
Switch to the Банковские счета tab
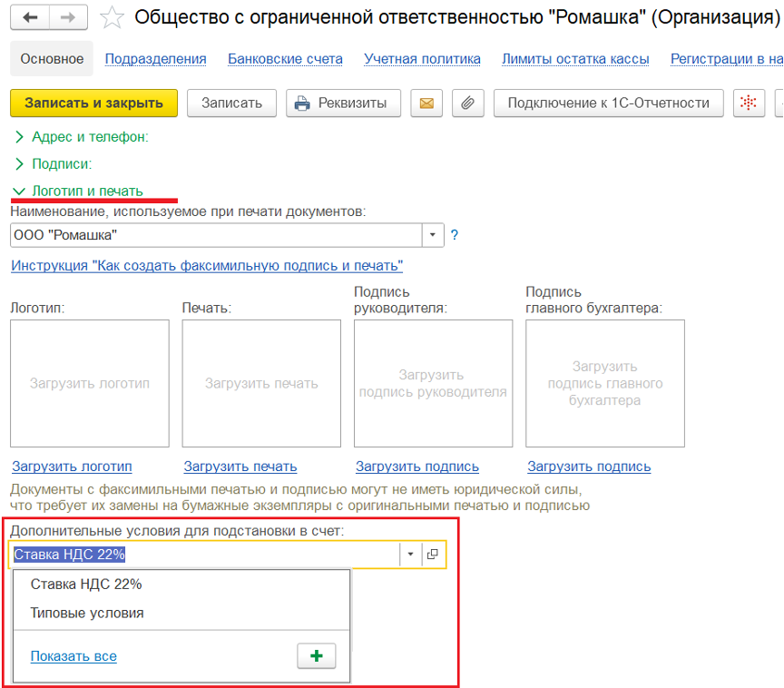(285, 59)
